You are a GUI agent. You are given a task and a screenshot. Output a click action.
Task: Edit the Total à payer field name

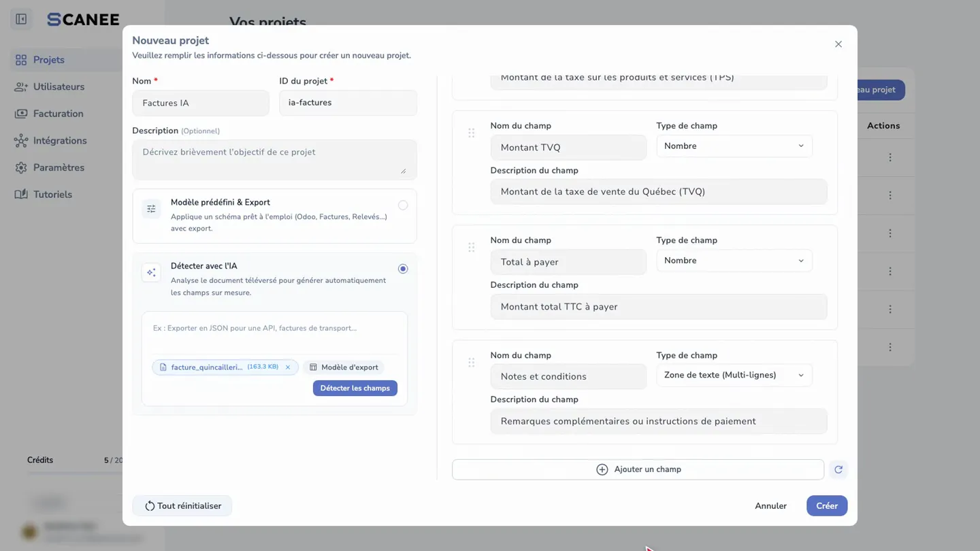point(568,262)
